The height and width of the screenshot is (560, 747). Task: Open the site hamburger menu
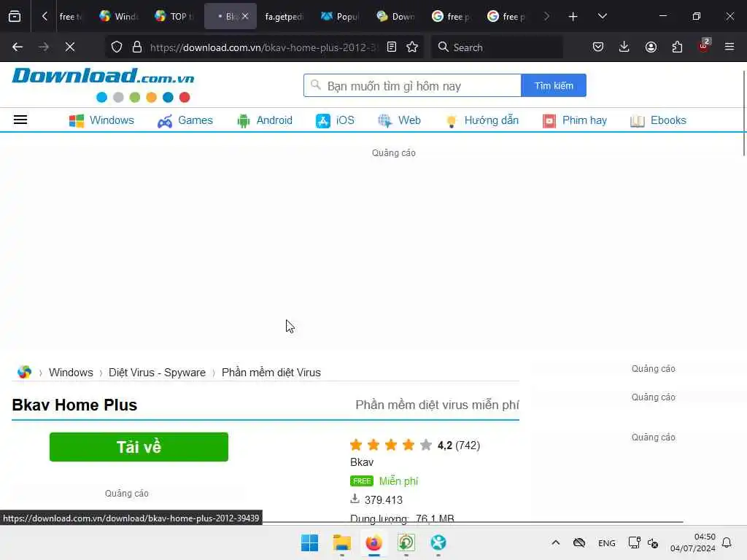coord(20,120)
